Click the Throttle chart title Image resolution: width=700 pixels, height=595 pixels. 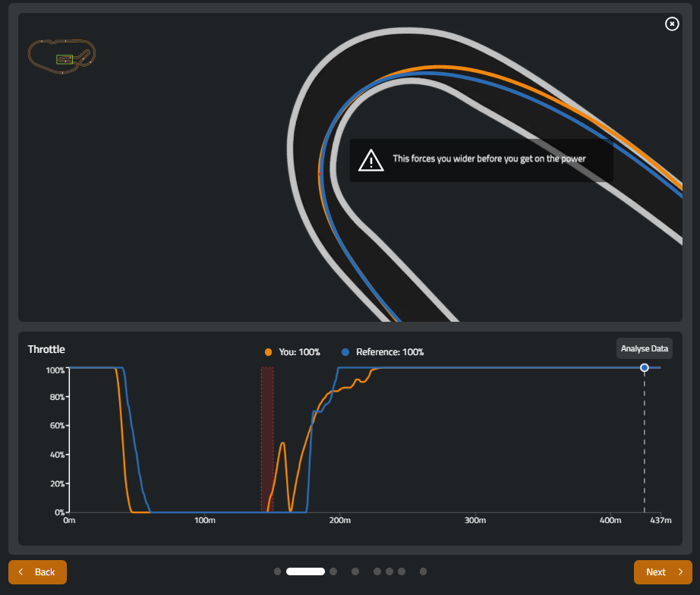click(46, 349)
